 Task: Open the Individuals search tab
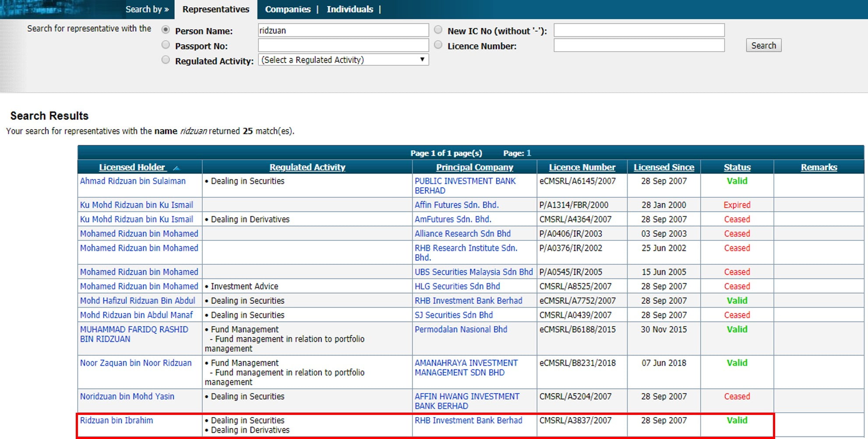click(x=349, y=9)
